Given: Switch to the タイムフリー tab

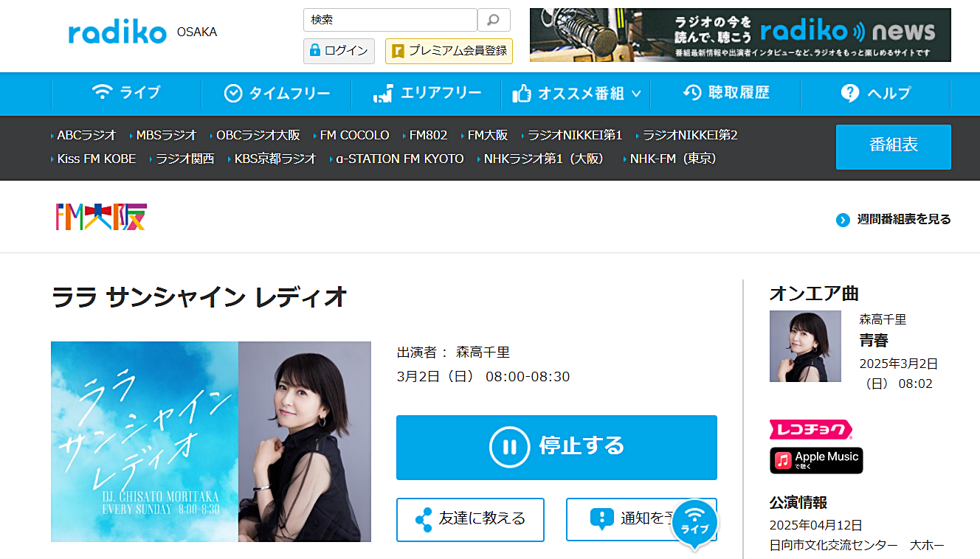Looking at the screenshot, I should click(277, 94).
